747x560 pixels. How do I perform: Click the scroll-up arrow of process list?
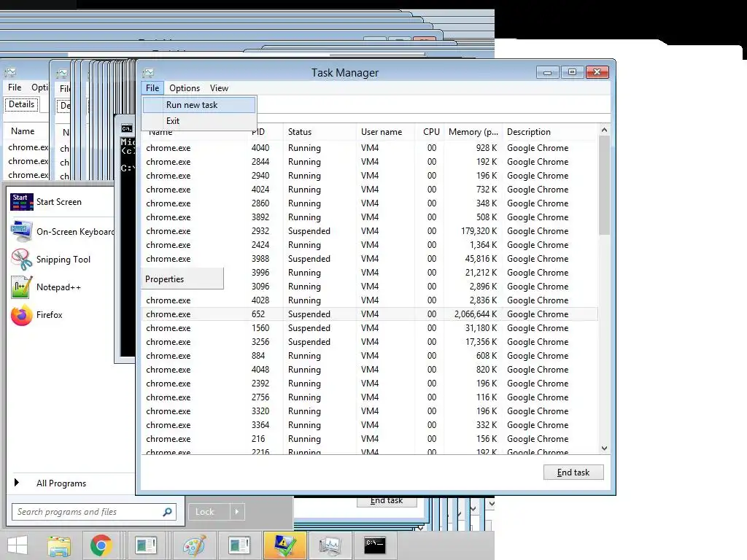click(x=604, y=130)
